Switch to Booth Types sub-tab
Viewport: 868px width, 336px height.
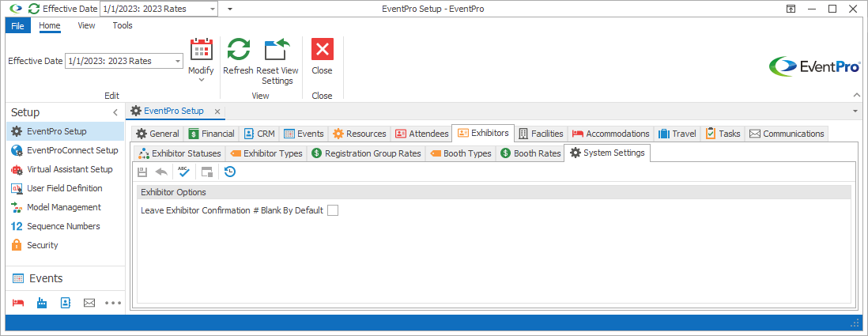point(461,153)
